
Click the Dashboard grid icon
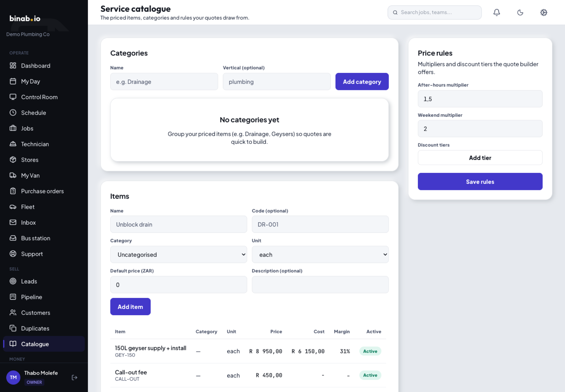pyautogui.click(x=13, y=66)
